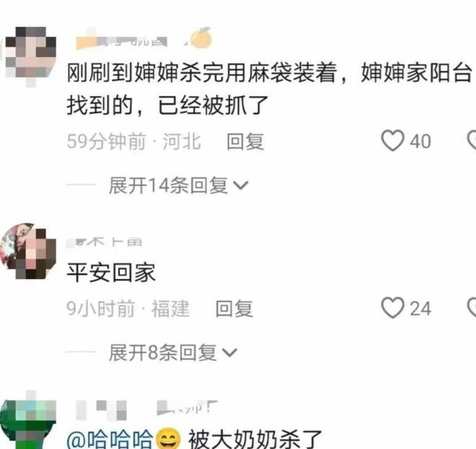Click the comment text 平安回家
The width and height of the screenshot is (476, 449).
(111, 272)
